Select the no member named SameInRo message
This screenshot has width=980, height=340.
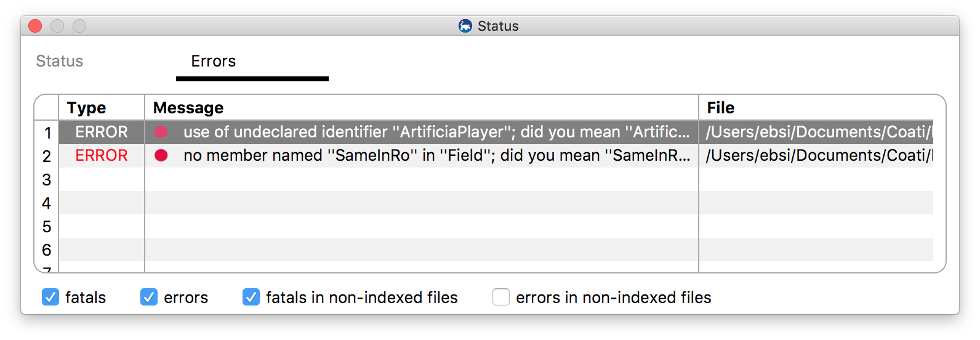(436, 155)
